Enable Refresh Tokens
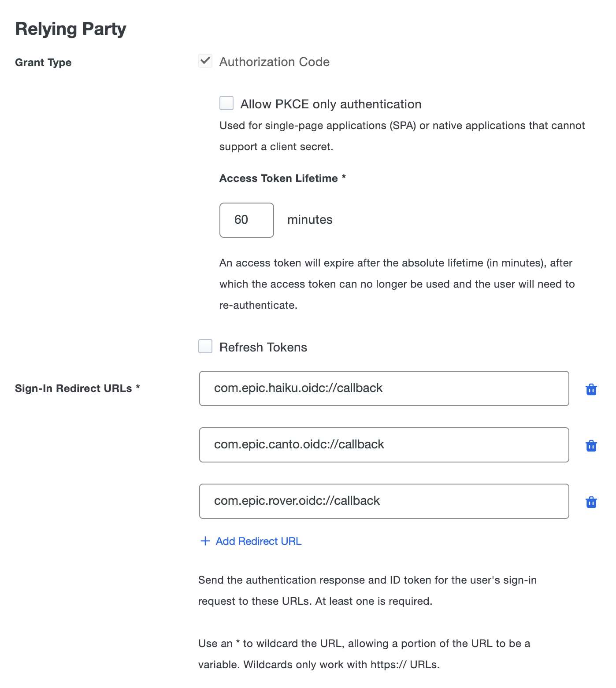The image size is (616, 688). (x=205, y=347)
